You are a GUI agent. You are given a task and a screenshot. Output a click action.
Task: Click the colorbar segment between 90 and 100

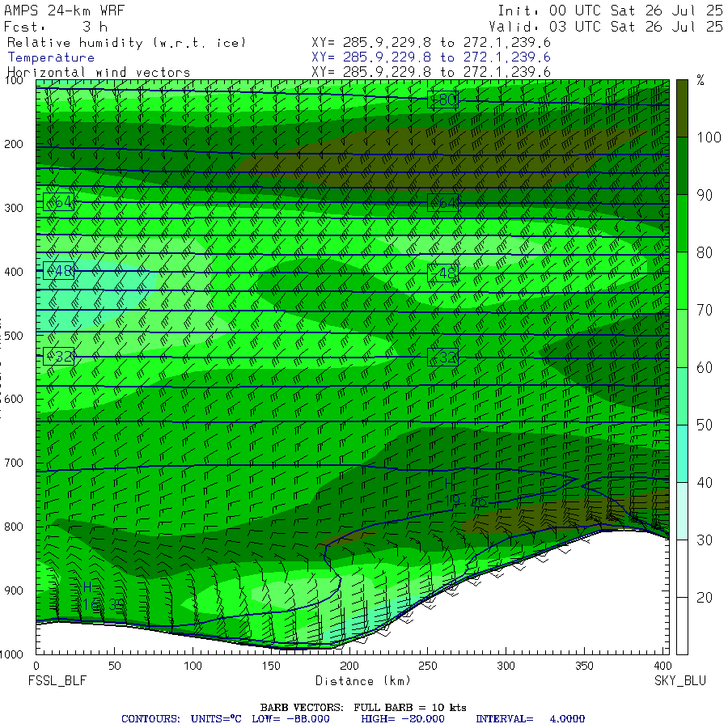(682, 166)
